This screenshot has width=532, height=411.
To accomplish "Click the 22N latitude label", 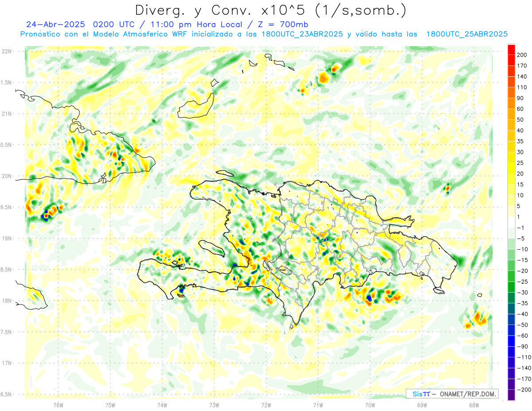I will coord(7,51).
